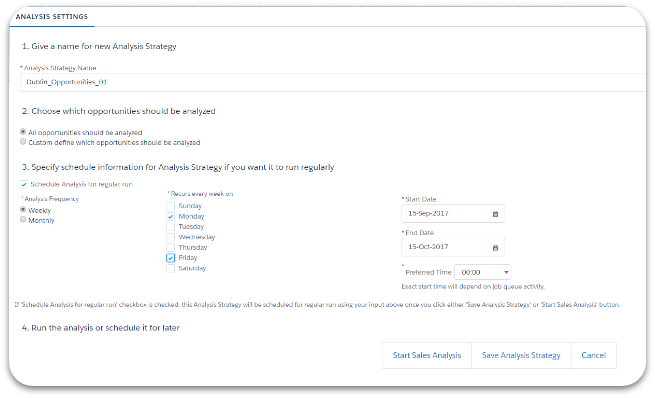The width and height of the screenshot is (655, 398).
Task: Click the 'Preferred Time' label
Action: 428,272
